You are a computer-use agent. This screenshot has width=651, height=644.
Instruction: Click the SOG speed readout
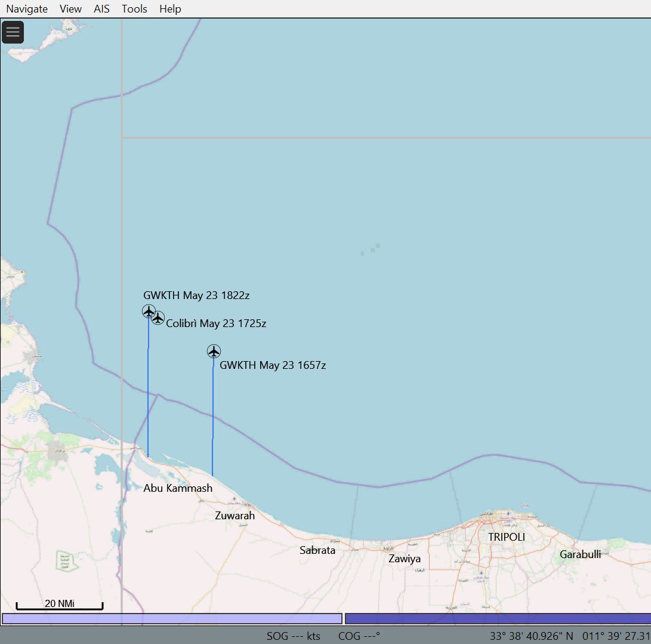tap(293, 636)
